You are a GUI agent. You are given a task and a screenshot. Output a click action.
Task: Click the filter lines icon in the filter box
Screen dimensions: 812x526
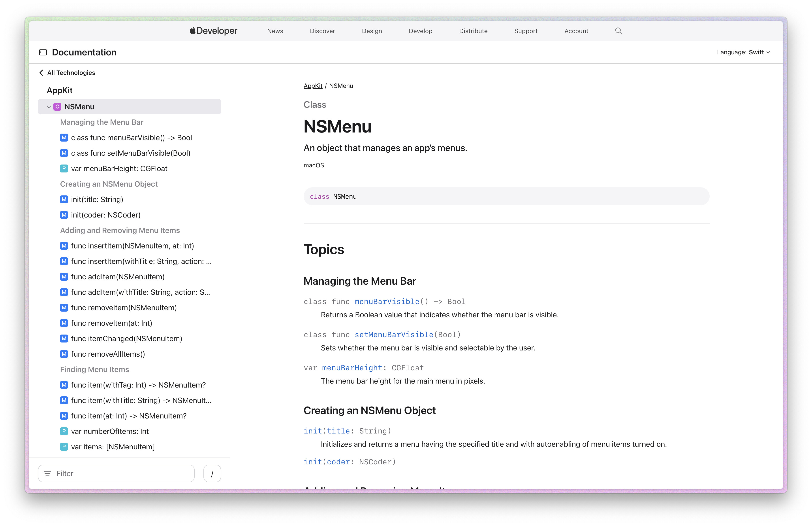click(48, 473)
